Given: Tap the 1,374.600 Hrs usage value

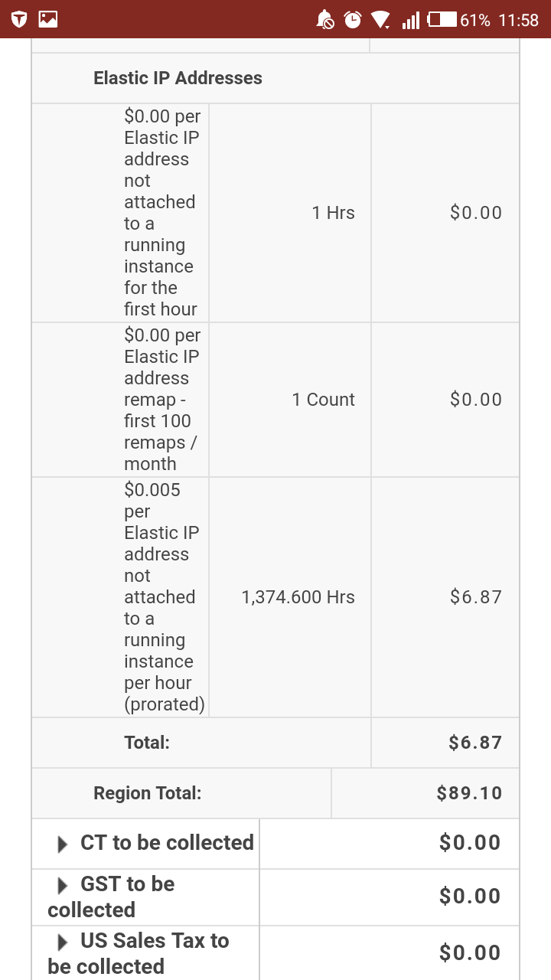Looking at the screenshot, I should pos(298,597).
